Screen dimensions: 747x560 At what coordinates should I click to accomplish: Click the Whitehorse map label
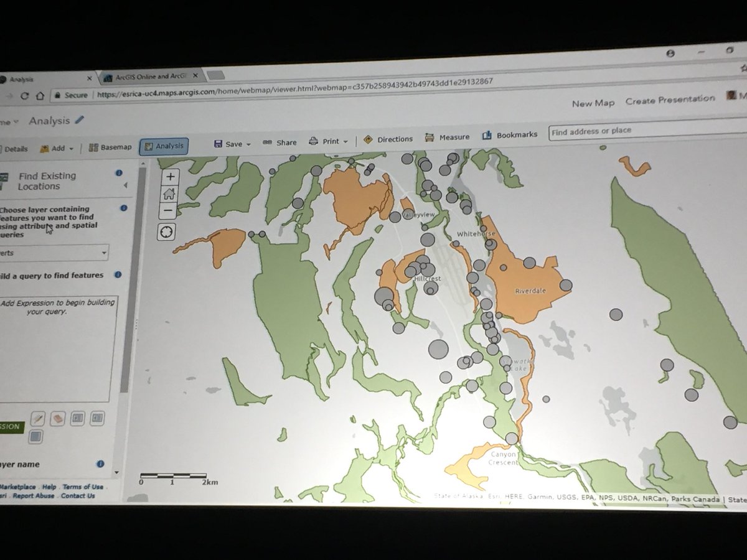476,234
